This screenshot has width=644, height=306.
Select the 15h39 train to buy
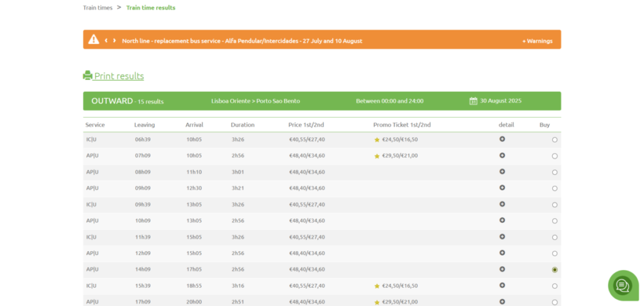[555, 286]
